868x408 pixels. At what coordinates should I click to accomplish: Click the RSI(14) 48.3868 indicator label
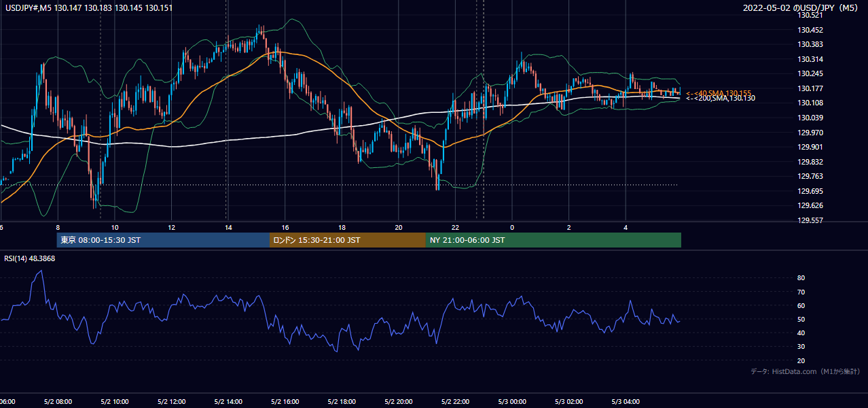click(30, 258)
